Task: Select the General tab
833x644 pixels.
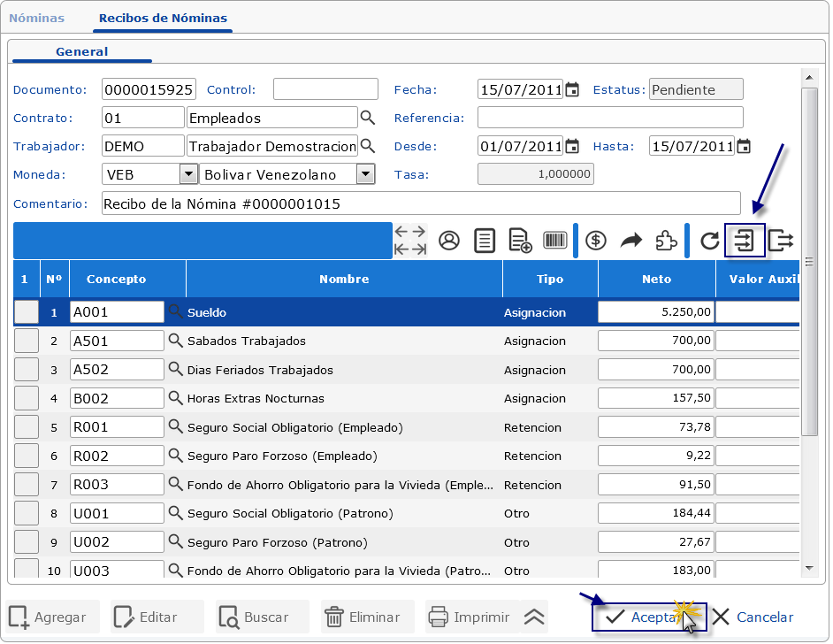Action: click(81, 52)
